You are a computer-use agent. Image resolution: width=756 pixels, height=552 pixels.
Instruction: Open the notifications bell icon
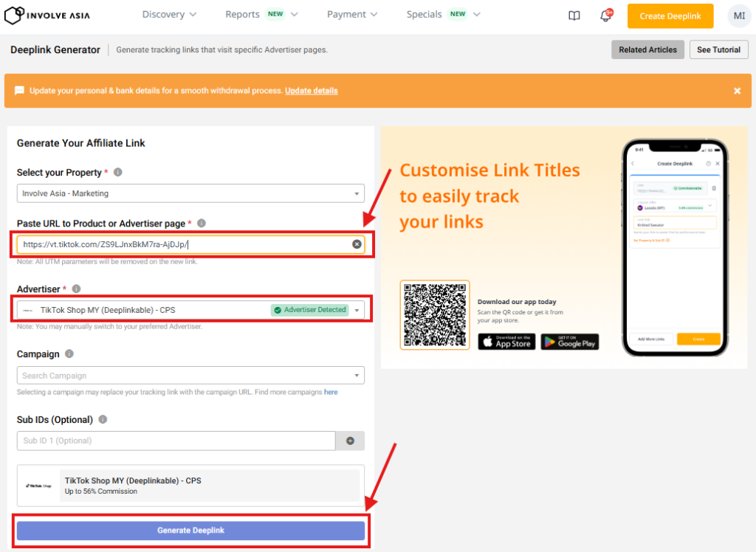tap(605, 15)
